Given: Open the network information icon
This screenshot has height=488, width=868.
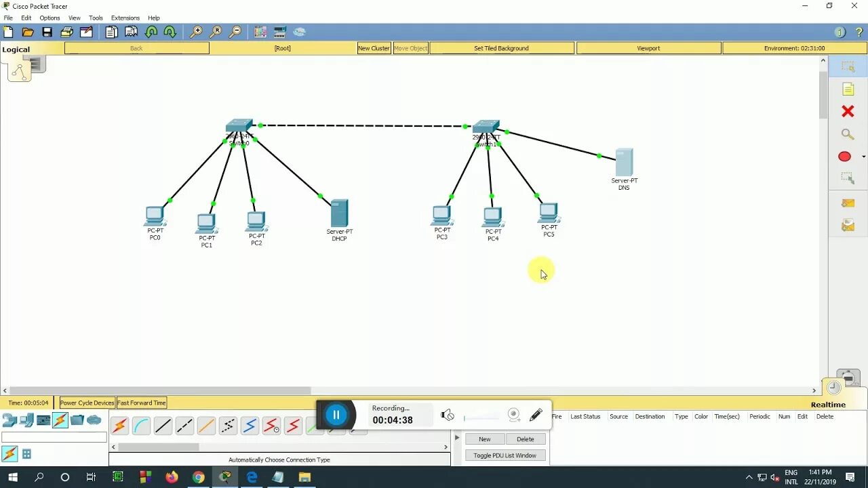Looking at the screenshot, I should click(x=840, y=32).
